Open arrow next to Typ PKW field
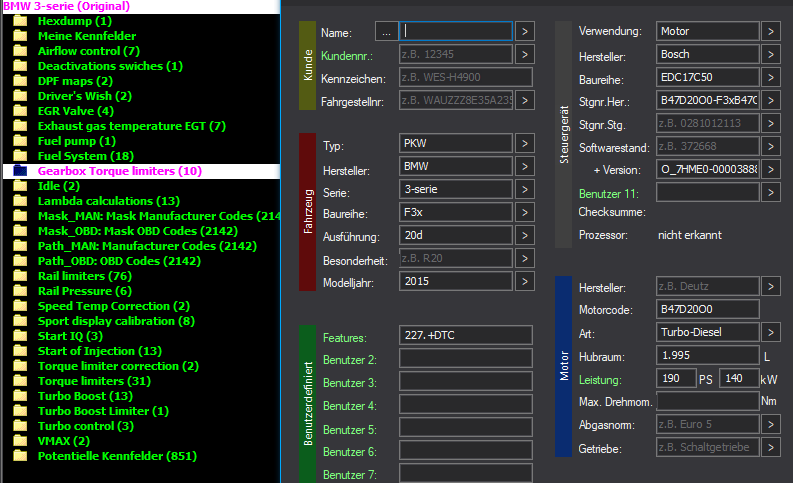The image size is (793, 483). point(525,144)
